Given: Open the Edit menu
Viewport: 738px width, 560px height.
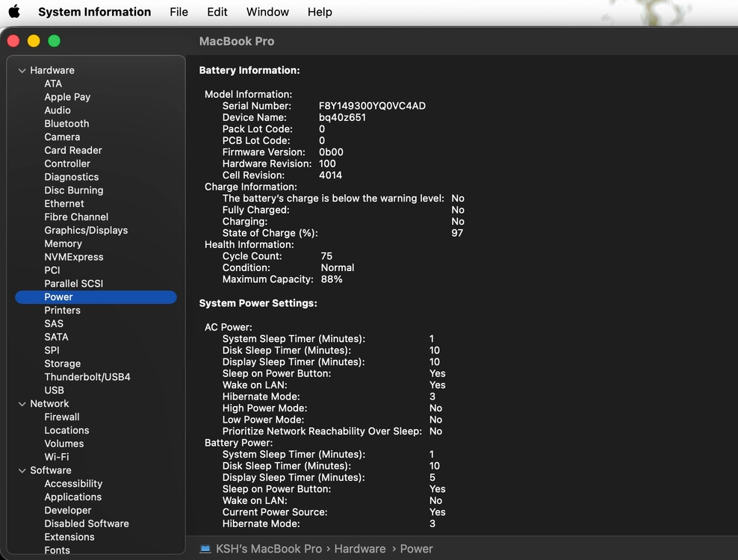Looking at the screenshot, I should coord(217,12).
